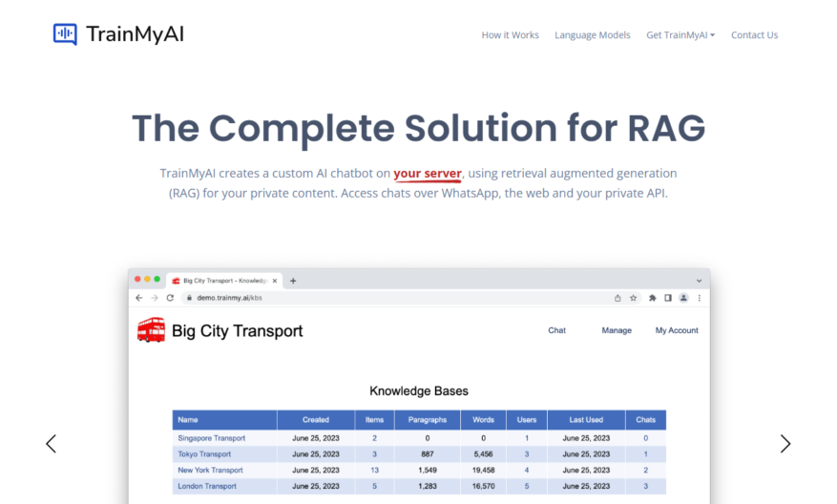The image size is (837, 504).
Task: Open the Singapore Transport knowledge base
Action: point(211,438)
